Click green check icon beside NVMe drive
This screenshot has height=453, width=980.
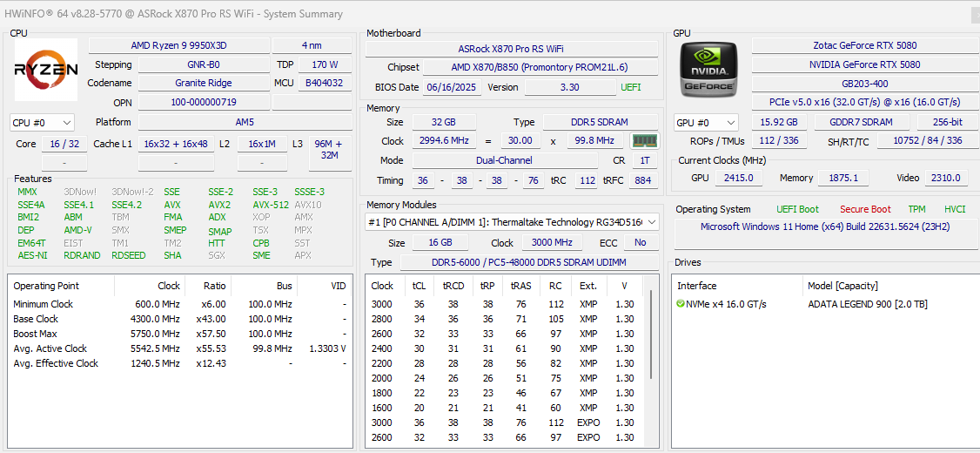(x=680, y=304)
